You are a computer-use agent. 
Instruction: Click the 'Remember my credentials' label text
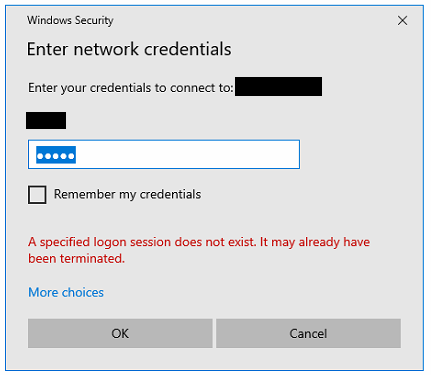(127, 194)
